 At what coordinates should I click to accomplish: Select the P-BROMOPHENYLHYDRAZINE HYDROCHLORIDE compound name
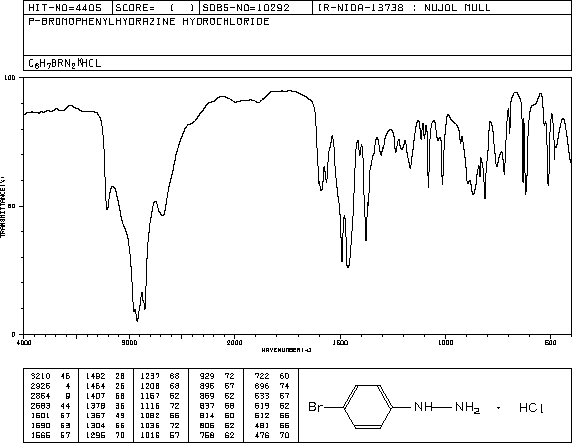[x=149, y=22]
